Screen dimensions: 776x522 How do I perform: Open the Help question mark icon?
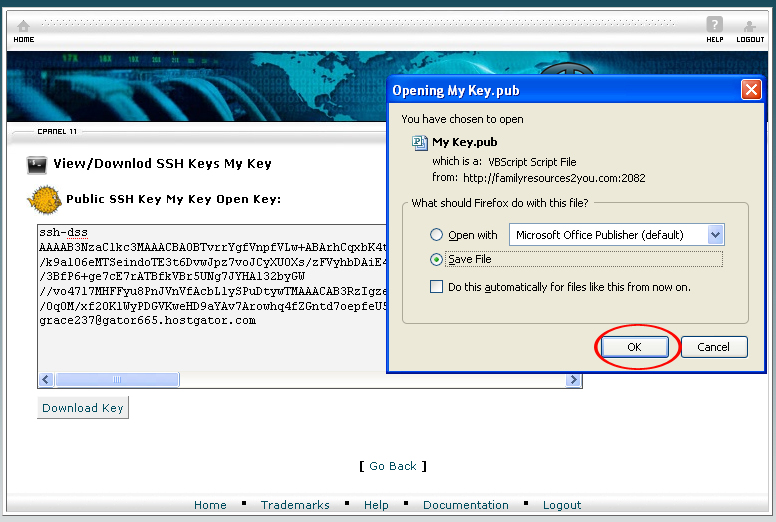(x=714, y=24)
